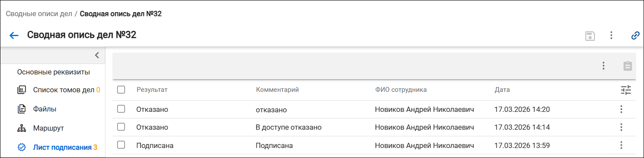Screen dimensions: 644x158
Task: Check the 'В доступе отказано' row
Action: click(122, 127)
